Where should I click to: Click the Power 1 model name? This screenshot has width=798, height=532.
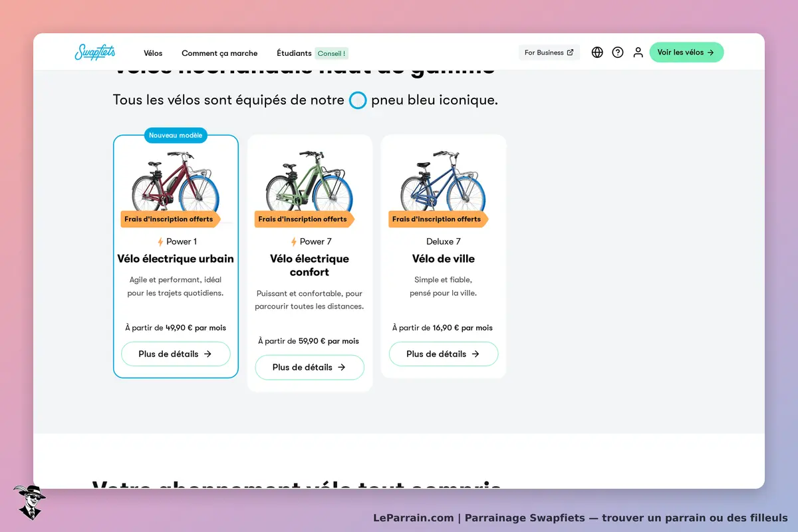(182, 241)
